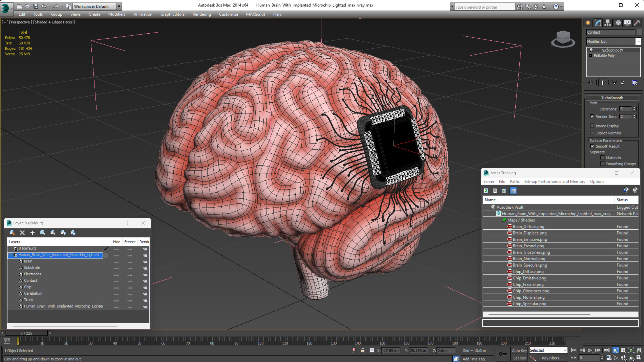Viewport: 644px width, 362px height.
Task: Open the Motion command panel tab
Action: pos(618,23)
